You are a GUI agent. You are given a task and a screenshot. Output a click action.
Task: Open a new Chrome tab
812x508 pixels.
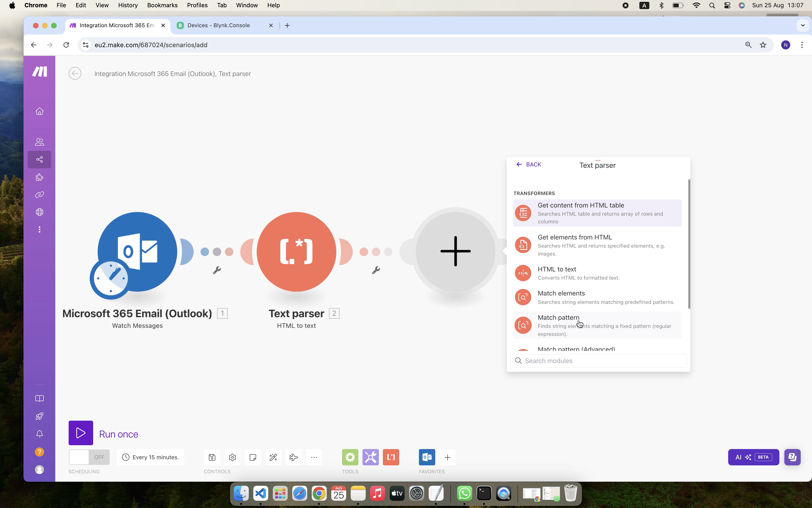(287, 26)
